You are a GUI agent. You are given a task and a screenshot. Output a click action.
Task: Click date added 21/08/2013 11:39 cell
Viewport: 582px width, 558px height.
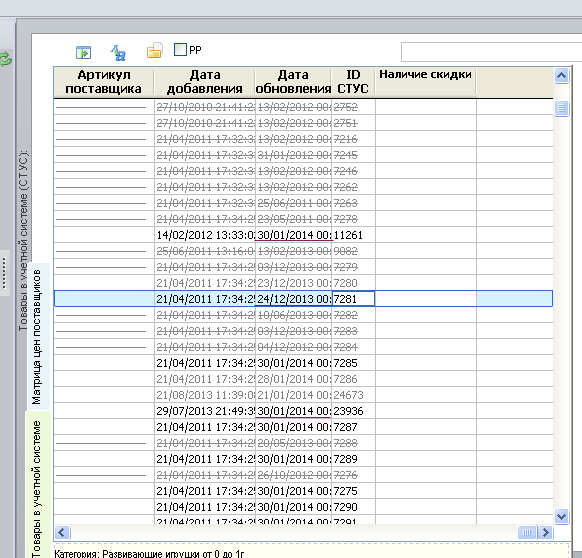[205, 395]
